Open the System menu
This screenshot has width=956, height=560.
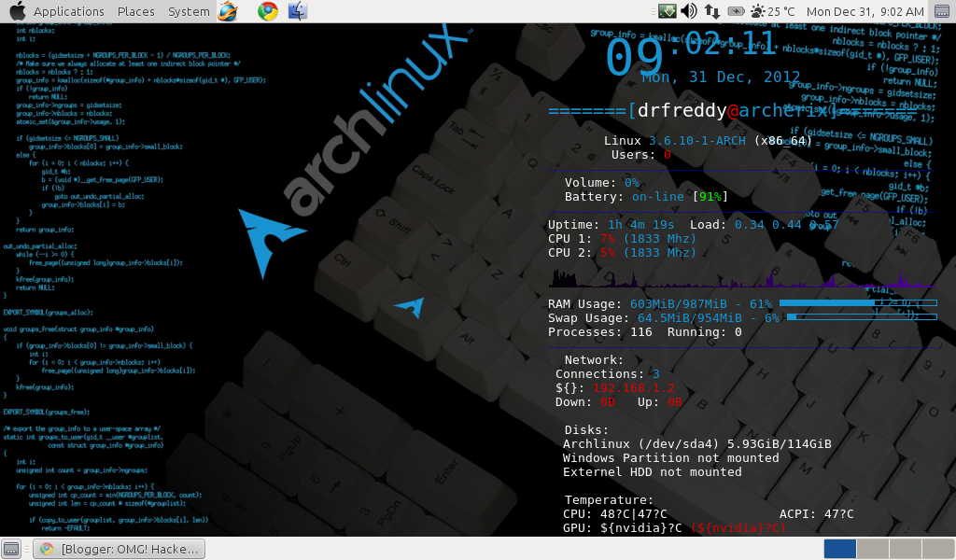(x=188, y=11)
